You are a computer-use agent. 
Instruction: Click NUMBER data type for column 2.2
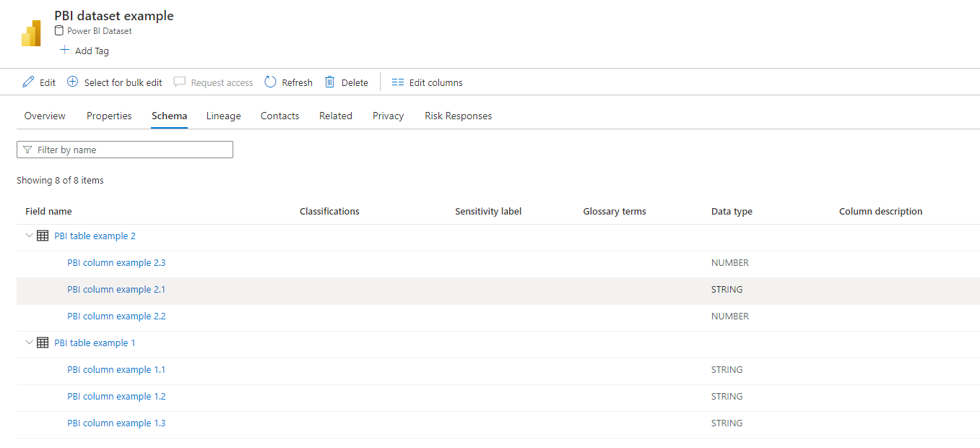[x=730, y=316]
